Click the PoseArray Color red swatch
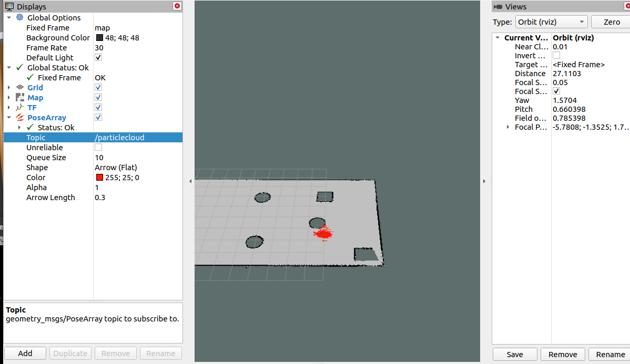Image resolution: width=630 pixels, height=364 pixels. point(99,178)
